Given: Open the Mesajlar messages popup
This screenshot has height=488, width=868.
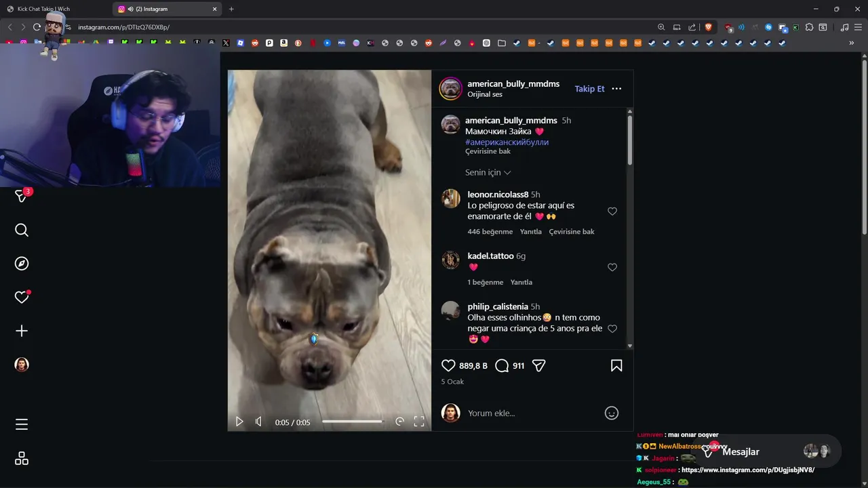Looking at the screenshot, I should (770, 451).
